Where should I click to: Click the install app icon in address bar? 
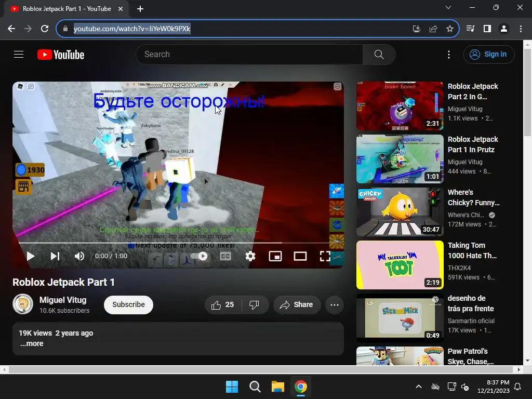coord(416,29)
